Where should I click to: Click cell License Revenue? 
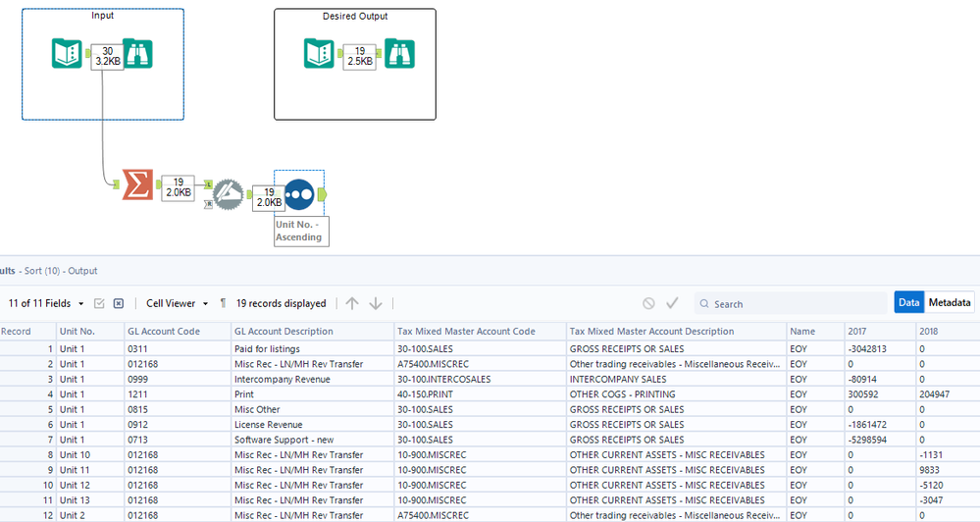click(x=313, y=425)
